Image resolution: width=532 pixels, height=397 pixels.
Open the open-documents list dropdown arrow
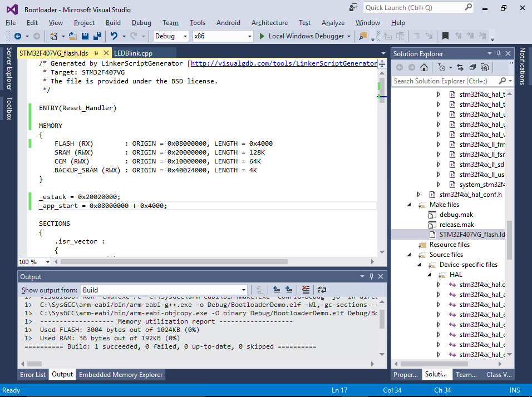point(383,53)
